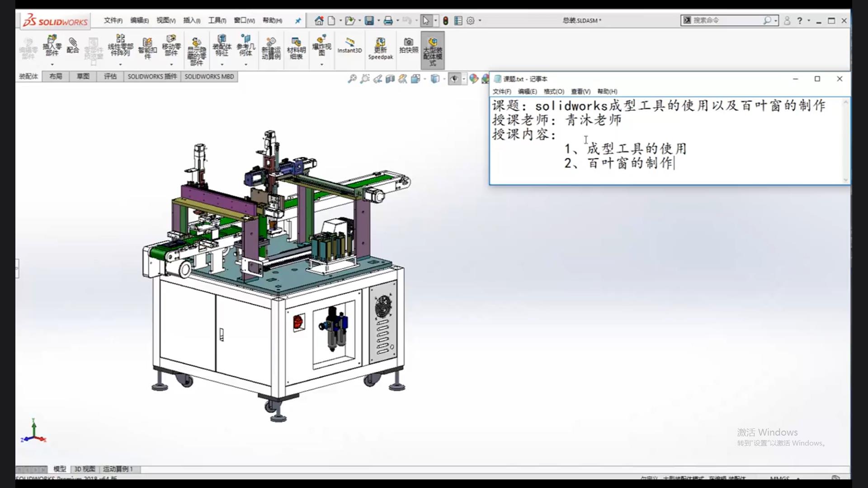
Task: Switch to the 评估 evaluate ribbon tab
Action: click(110, 76)
